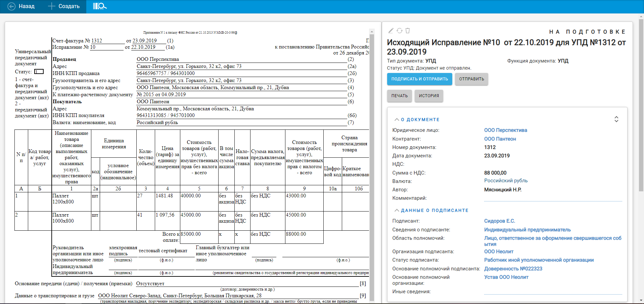Click ООО Неолит signer organization
Image resolution: width=644 pixels, height=304 pixels.
click(499, 252)
